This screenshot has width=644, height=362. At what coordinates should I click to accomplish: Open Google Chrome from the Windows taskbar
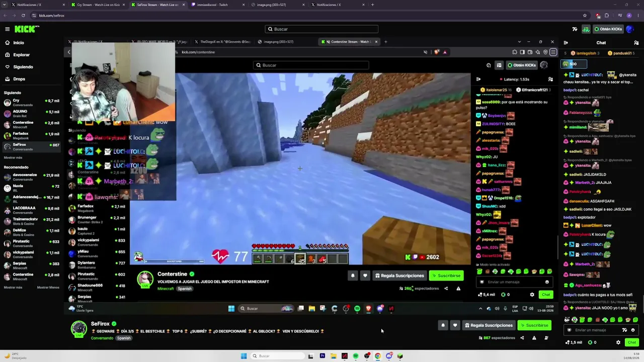378,356
